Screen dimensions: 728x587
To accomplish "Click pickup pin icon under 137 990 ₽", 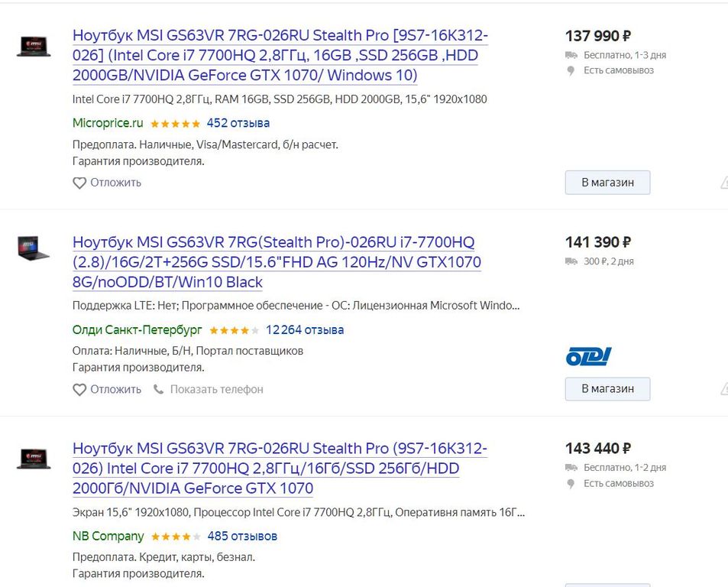I will (x=571, y=70).
